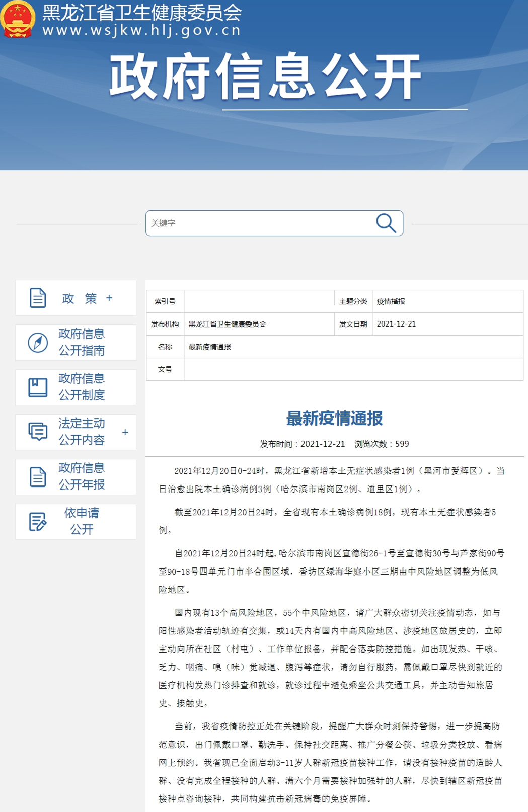Viewport: 528px width, 812px height.
Task: Click the document icon beside 政策
Action: point(38,298)
